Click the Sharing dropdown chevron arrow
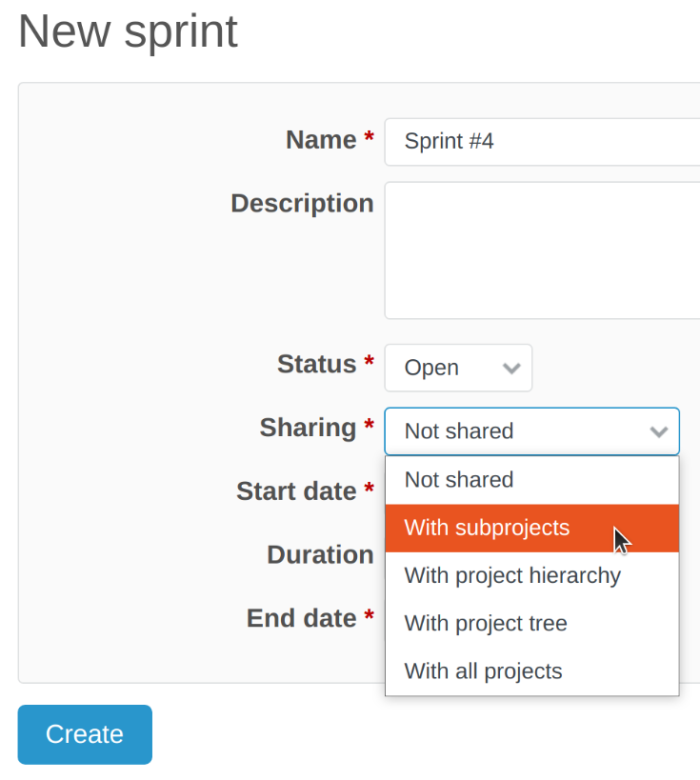Viewport: 700px width, 780px height. (659, 431)
